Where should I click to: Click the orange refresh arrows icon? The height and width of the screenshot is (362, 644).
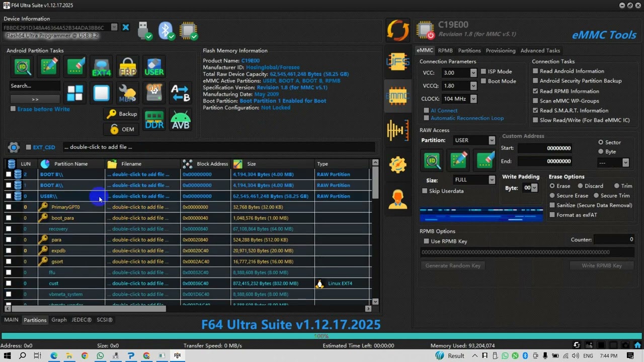point(398,30)
